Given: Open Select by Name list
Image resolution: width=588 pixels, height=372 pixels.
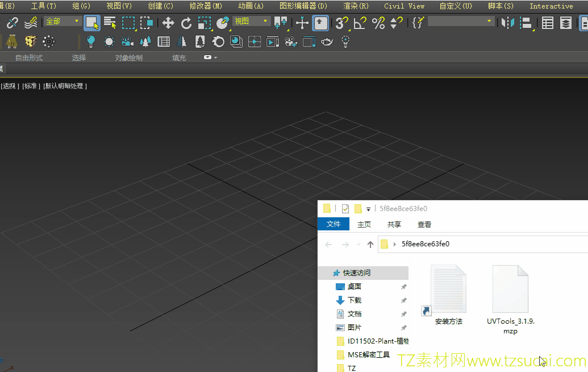Looking at the screenshot, I should 110,23.
